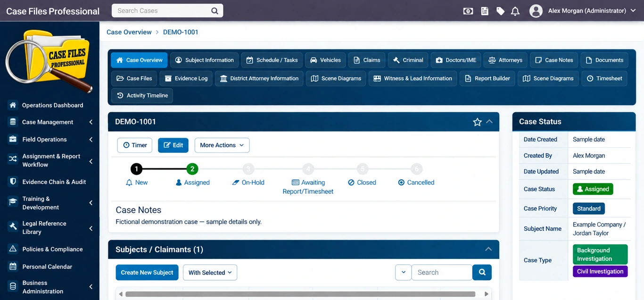
Task: Select step 3 On-Hold status circle
Action: [x=248, y=169]
